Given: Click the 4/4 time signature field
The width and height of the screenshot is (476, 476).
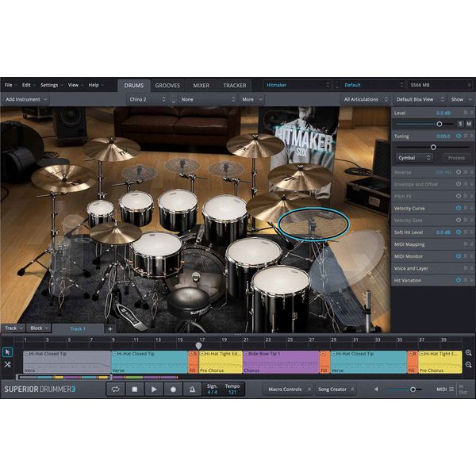Looking at the screenshot, I should coord(212,390).
